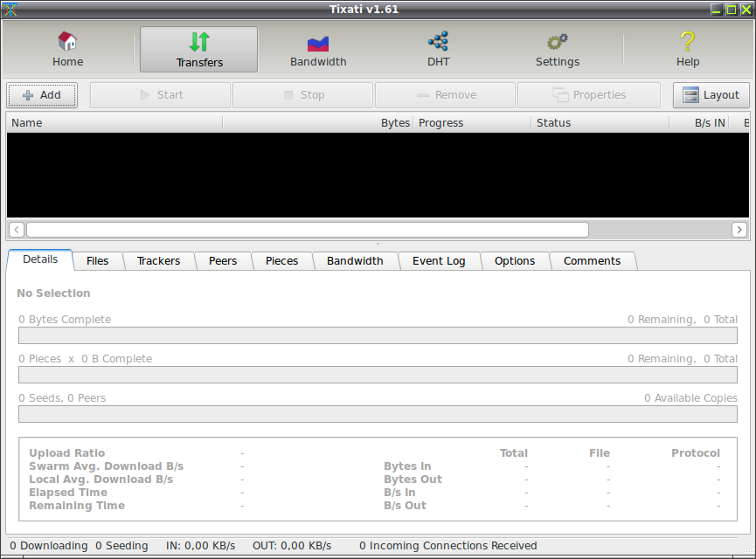This screenshot has width=756, height=559.
Task: Open the Settings gears
Action: (x=558, y=49)
